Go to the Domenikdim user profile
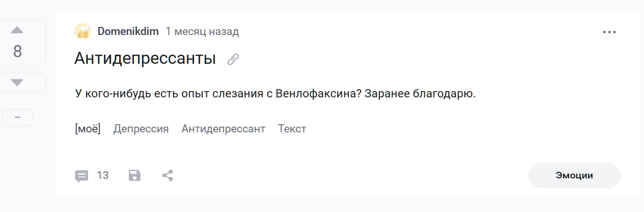The width and height of the screenshot is (644, 212). [x=128, y=32]
